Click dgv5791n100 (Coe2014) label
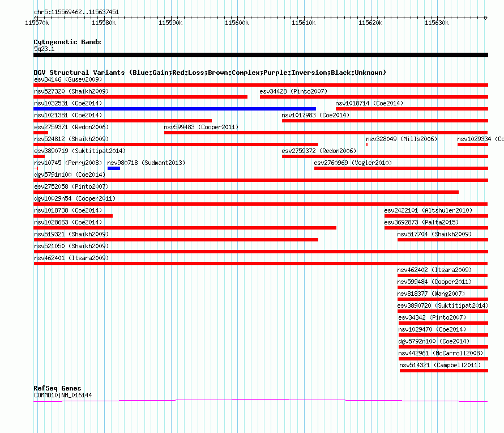Image resolution: width=504 pixels, height=433 pixels. 70,175
